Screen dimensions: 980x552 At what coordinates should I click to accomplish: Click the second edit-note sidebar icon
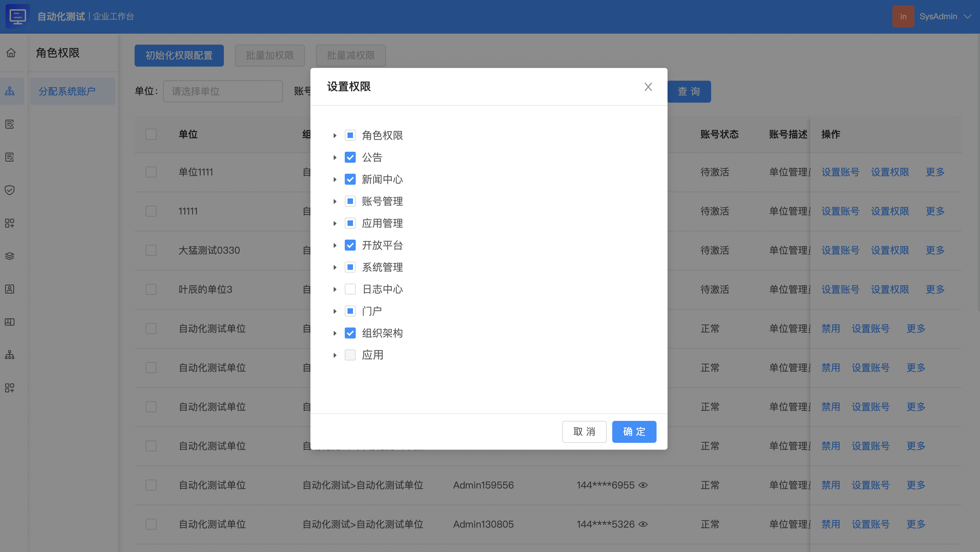coord(10,157)
